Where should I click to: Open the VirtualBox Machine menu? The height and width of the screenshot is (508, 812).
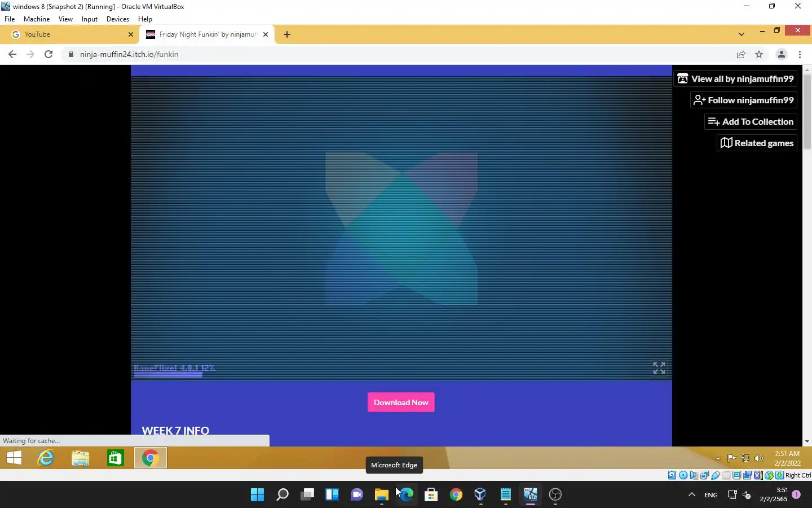click(37, 19)
